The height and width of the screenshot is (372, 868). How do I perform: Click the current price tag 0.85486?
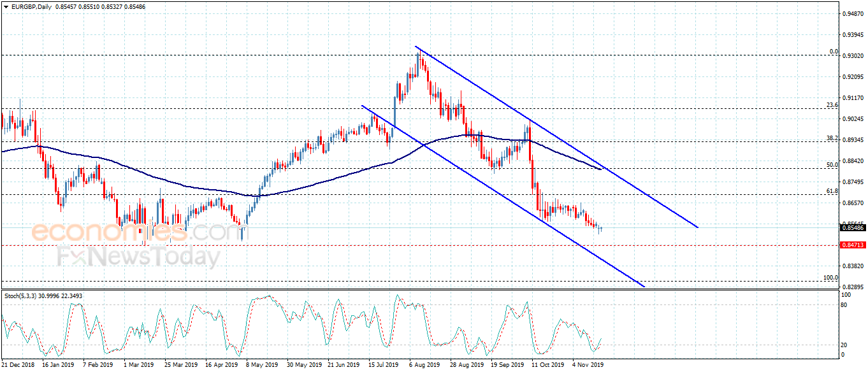(x=852, y=227)
